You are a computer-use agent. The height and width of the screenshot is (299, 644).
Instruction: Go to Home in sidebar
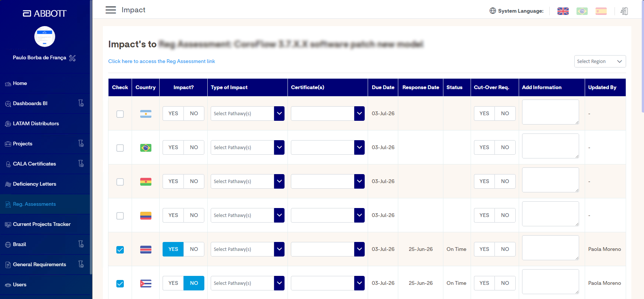coord(45,84)
